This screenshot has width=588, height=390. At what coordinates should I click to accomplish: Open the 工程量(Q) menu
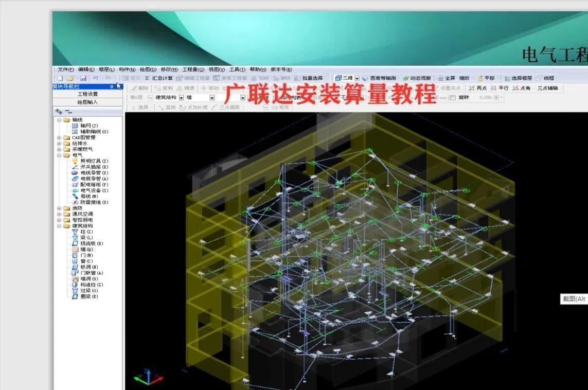click(x=193, y=69)
